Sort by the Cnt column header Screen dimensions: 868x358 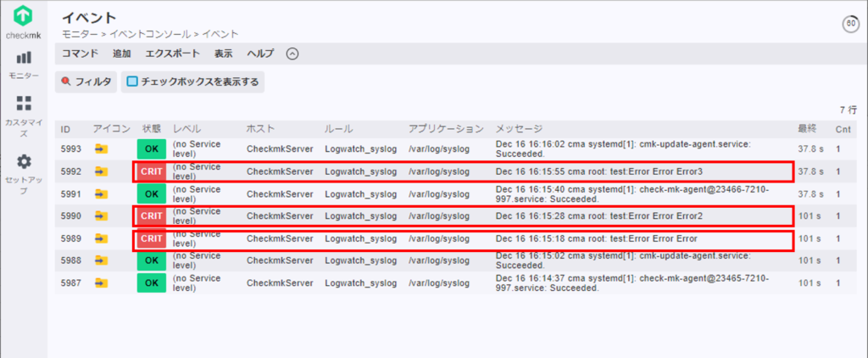[x=843, y=129]
